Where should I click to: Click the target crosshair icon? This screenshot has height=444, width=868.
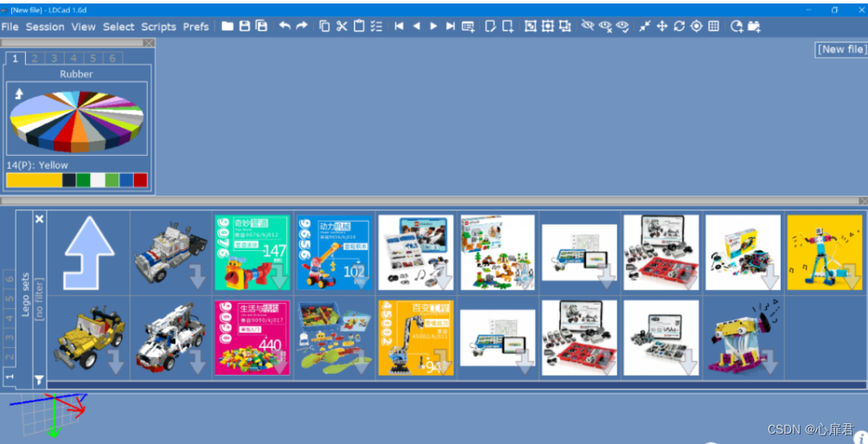click(x=697, y=26)
